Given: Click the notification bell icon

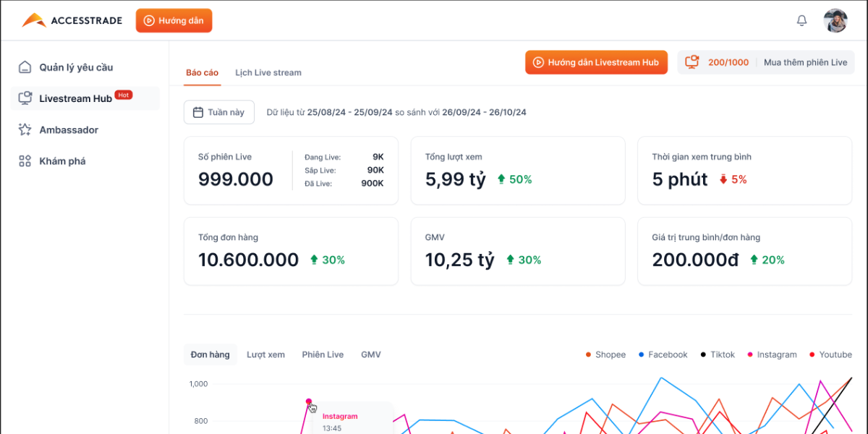Looking at the screenshot, I should [x=801, y=21].
